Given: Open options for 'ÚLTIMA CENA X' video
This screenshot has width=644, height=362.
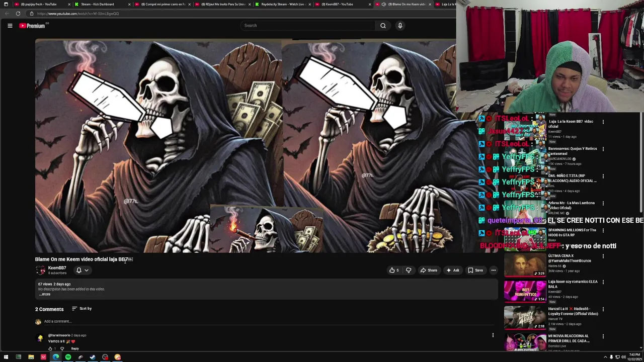Looking at the screenshot, I should (603, 256).
